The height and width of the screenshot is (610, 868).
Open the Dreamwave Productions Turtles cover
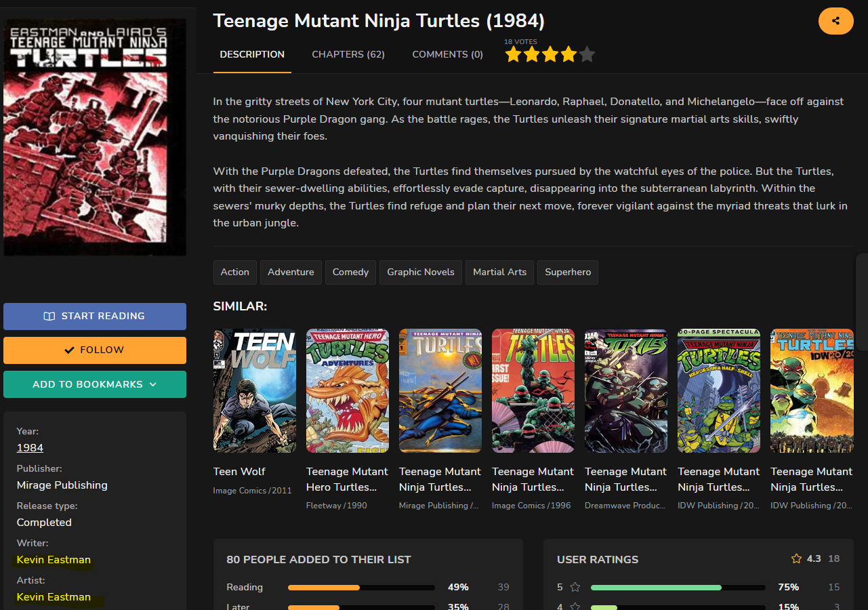(x=626, y=390)
